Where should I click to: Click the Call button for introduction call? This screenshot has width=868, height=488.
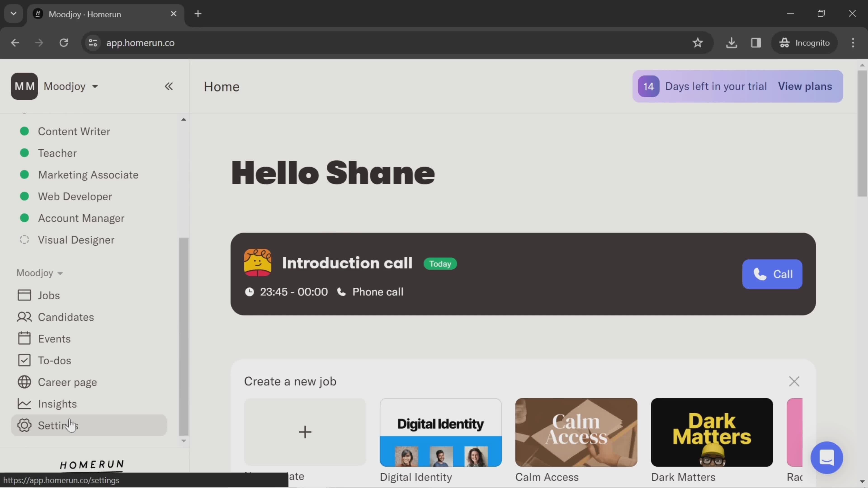pyautogui.click(x=772, y=274)
